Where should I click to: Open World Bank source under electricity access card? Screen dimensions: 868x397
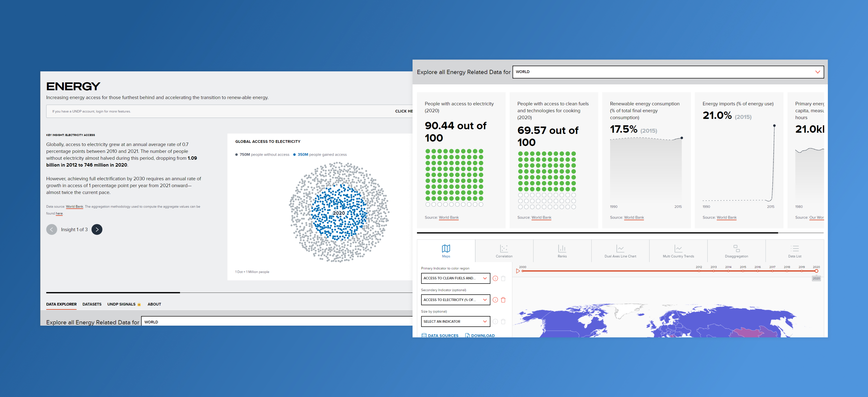coord(449,217)
